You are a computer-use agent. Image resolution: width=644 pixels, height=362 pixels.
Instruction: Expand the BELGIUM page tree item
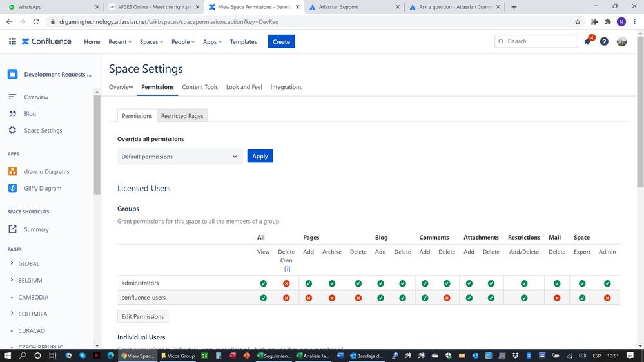tap(12, 280)
